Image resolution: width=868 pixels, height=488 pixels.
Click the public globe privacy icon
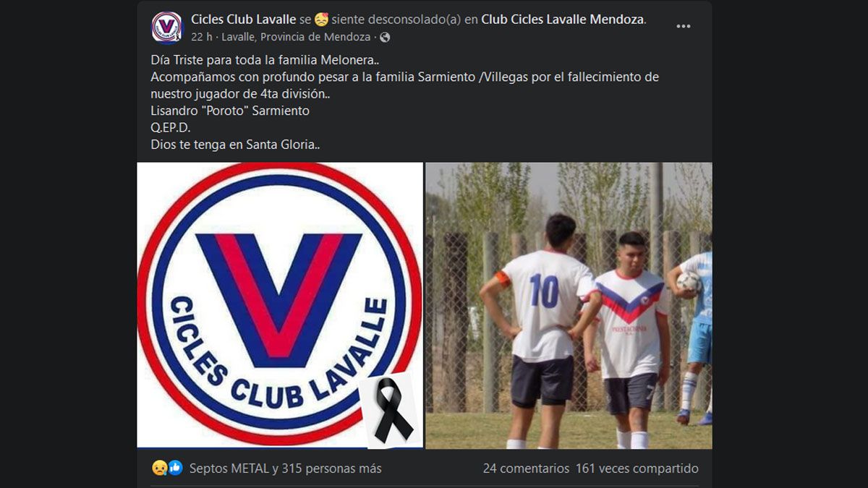point(385,37)
